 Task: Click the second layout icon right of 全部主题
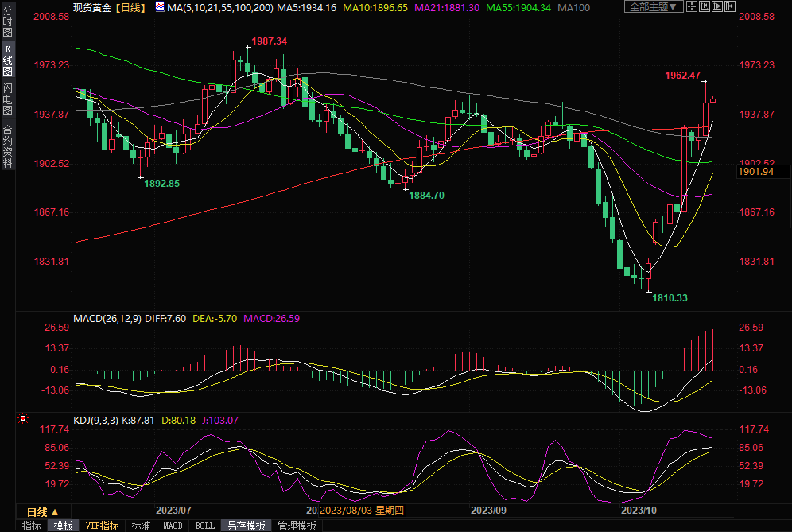tap(705, 7)
